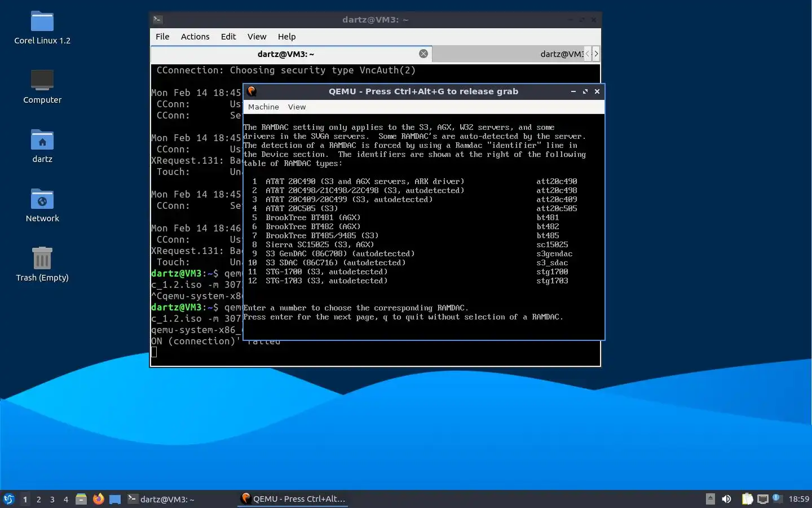Switch to workspace 2
Viewport: 812px width, 508px height.
[38, 500]
